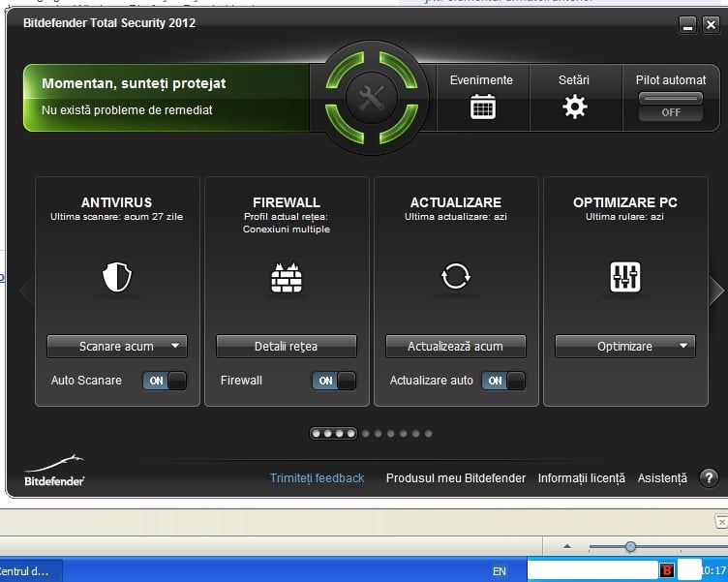728x582 pixels.
Task: Open the Evenimente calendar icon
Action: [x=482, y=107]
